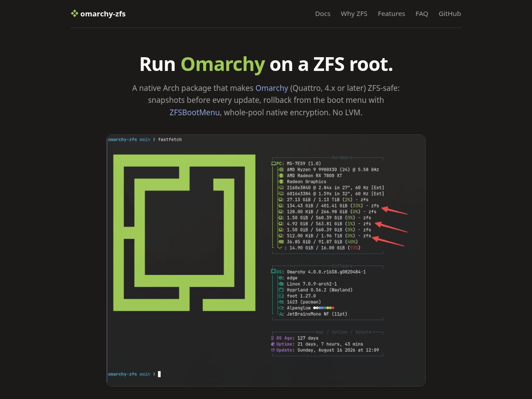Click the Uptime clock icon
Screen dimensions: 532x399
tap(273, 344)
